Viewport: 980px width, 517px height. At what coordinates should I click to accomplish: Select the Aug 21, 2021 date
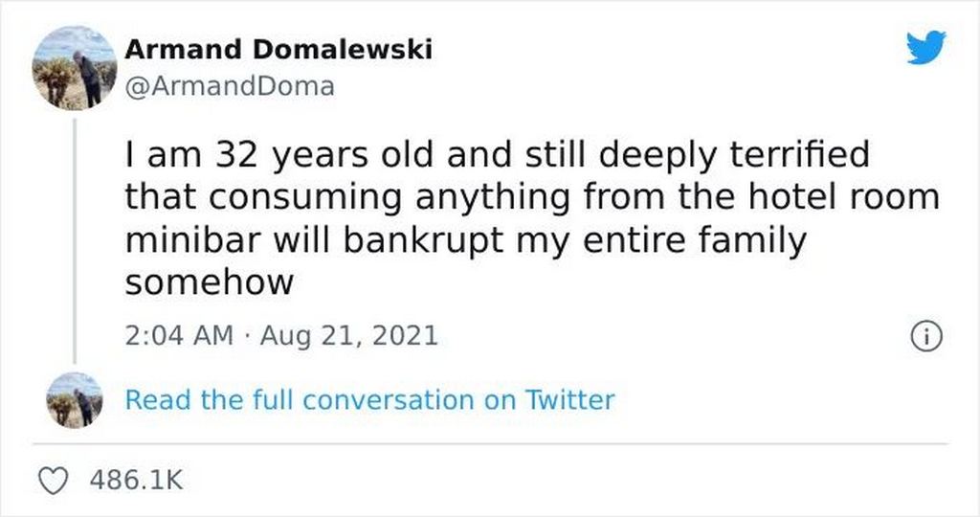(348, 336)
